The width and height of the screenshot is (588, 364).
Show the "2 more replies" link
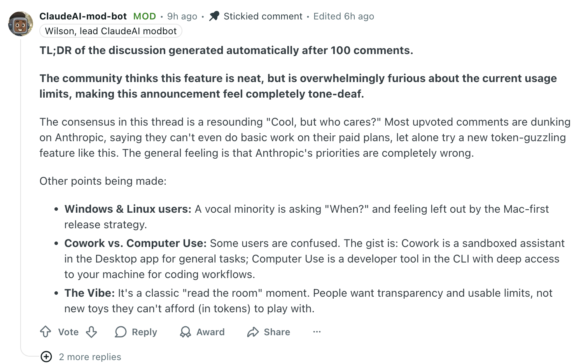(90, 357)
